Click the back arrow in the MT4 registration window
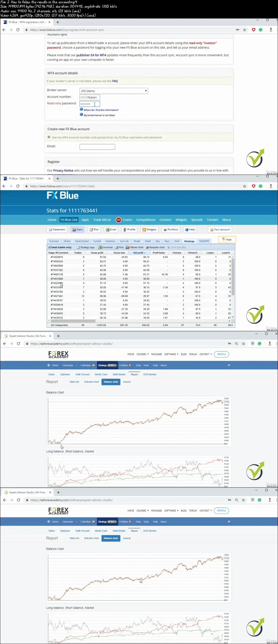The image size is (278, 644). 4,30
